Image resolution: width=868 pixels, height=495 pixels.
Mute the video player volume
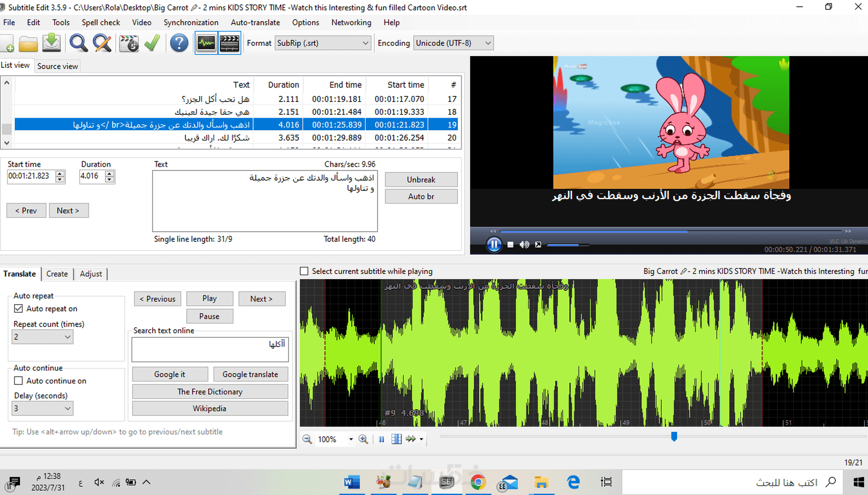tap(524, 245)
